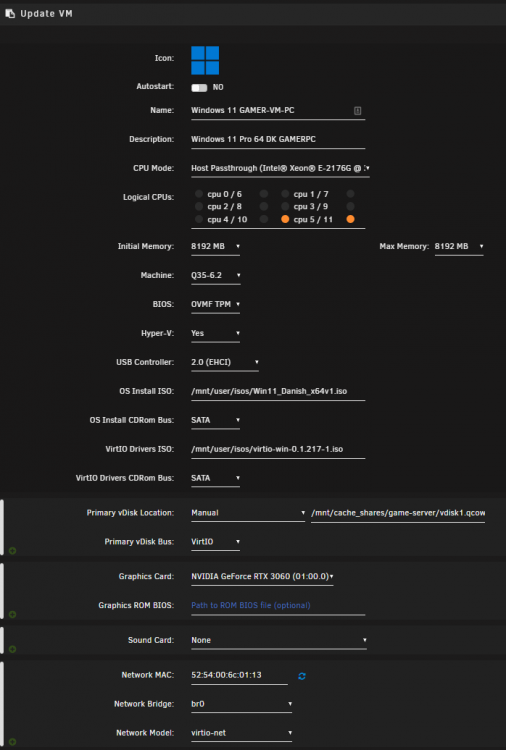Enable logical cpu 4
Image resolution: width=506 pixels, height=750 pixels.
198,219
